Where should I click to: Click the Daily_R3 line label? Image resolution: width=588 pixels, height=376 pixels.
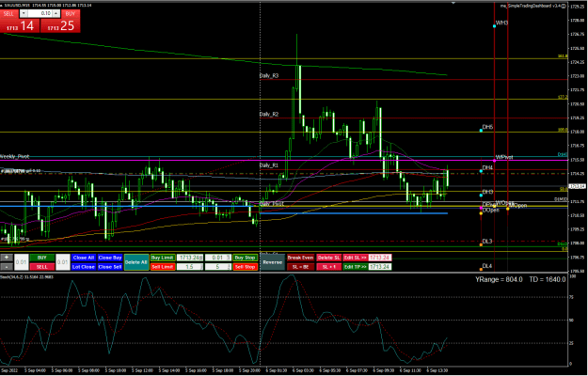click(x=269, y=75)
